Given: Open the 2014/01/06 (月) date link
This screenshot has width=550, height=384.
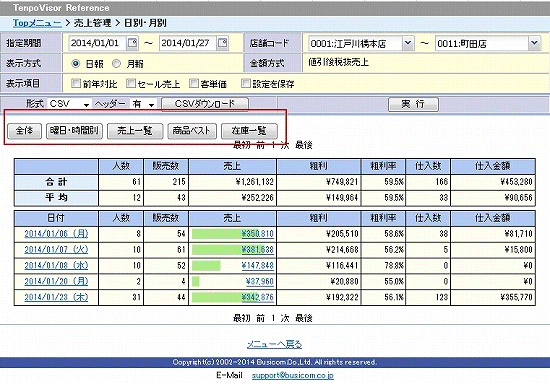Looking at the screenshot, I should tap(56, 234).
